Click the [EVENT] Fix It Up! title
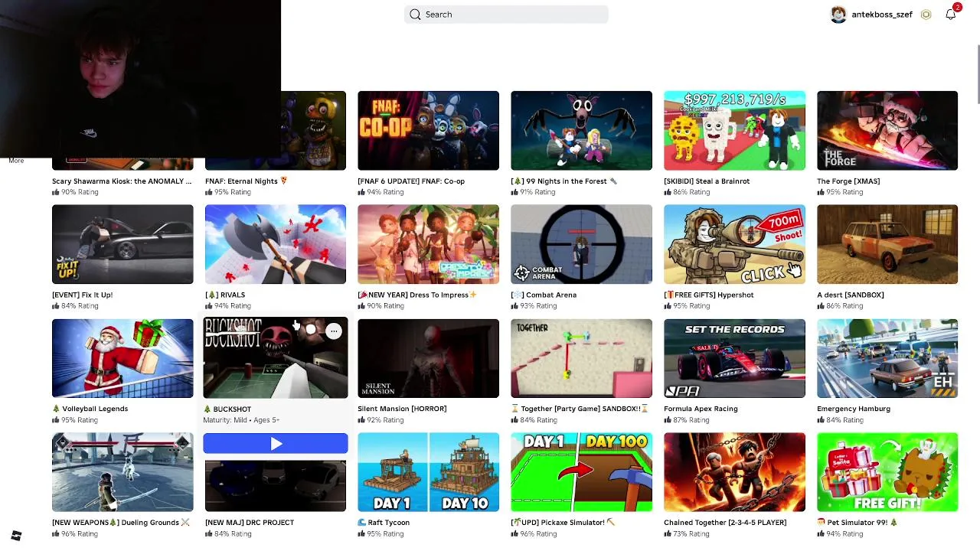This screenshot has height=551, width=980. (x=82, y=295)
